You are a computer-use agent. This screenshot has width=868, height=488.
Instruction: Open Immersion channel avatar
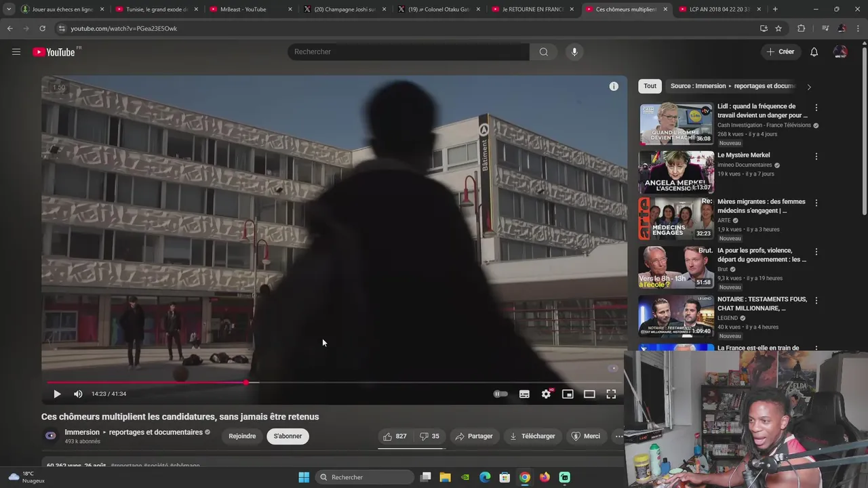(x=50, y=436)
